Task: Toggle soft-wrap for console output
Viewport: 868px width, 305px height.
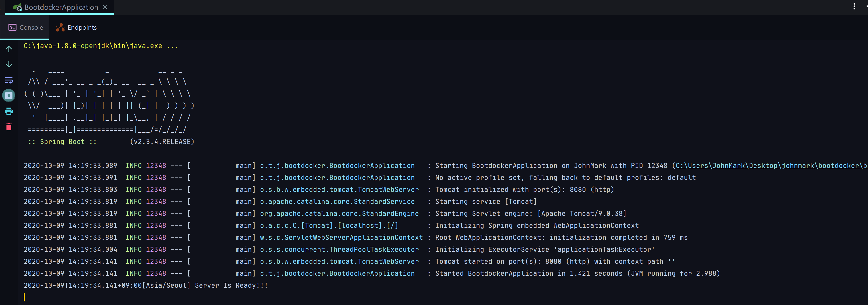Action: pos(9,80)
